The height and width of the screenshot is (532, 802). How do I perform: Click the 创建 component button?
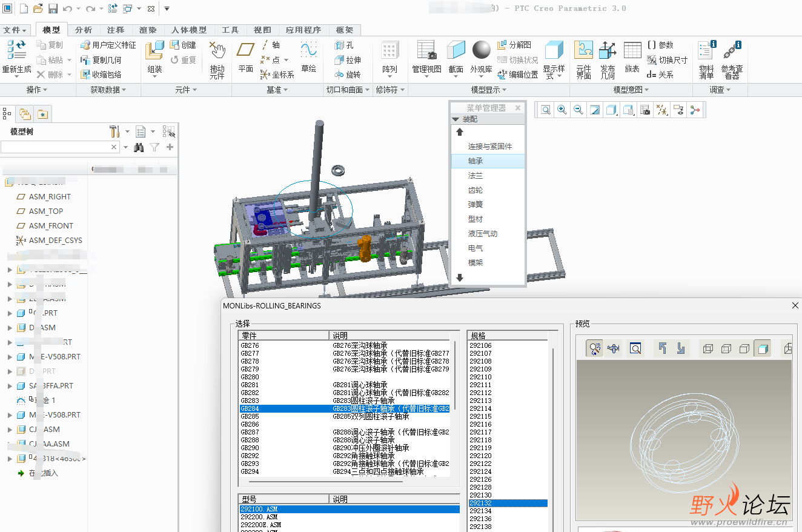tap(183, 45)
